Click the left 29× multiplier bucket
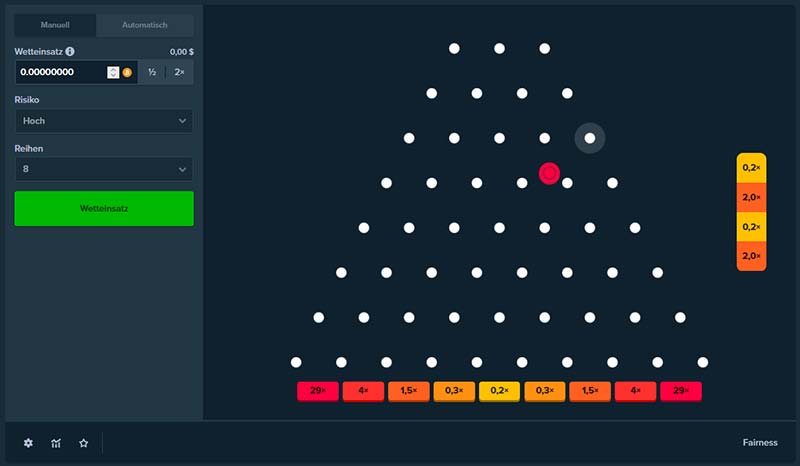Viewport: 800px width, 466px height. [x=318, y=391]
